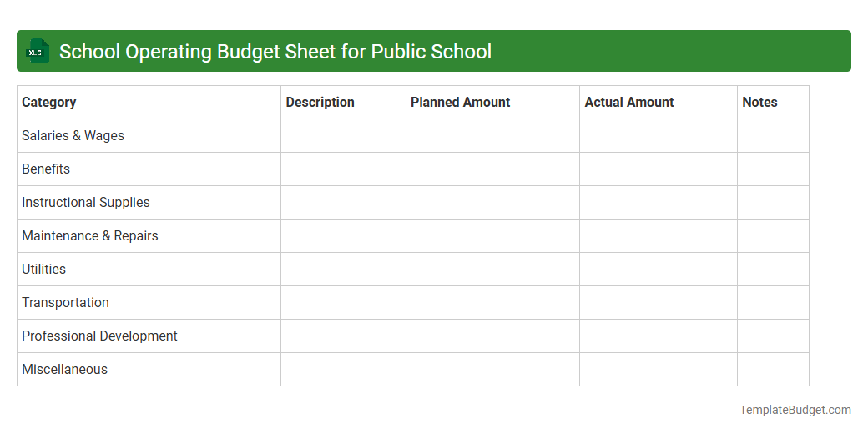Click the Actual Amount column header
The height and width of the screenshot is (434, 868).
click(x=659, y=103)
